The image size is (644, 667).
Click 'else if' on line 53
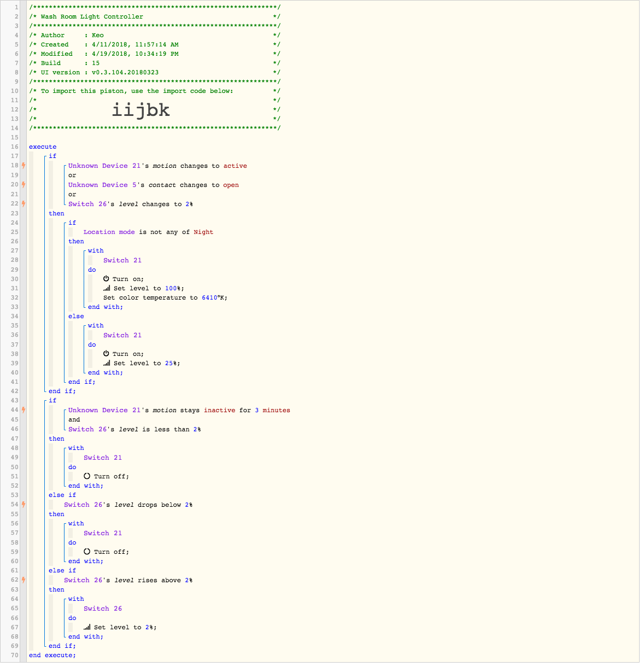point(62,495)
